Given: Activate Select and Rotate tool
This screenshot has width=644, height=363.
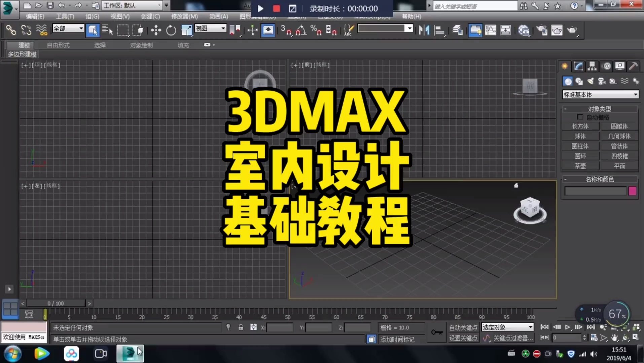Looking at the screenshot, I should pos(171,30).
